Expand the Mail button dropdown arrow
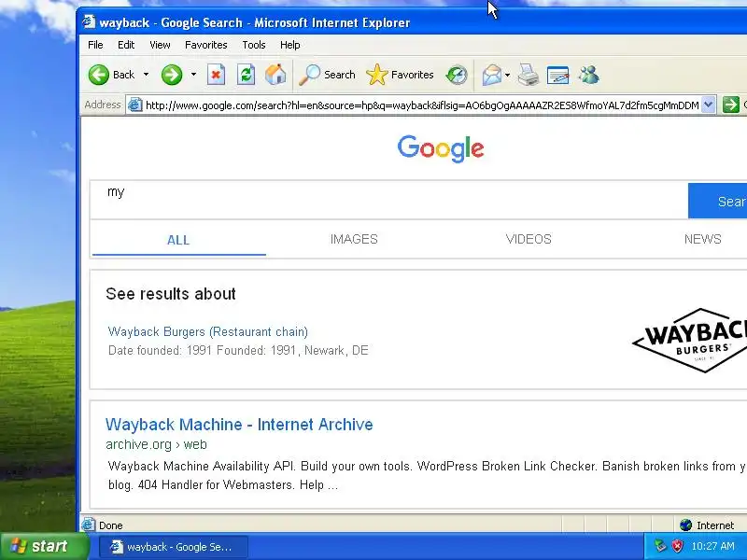The image size is (747, 560). coord(507,75)
